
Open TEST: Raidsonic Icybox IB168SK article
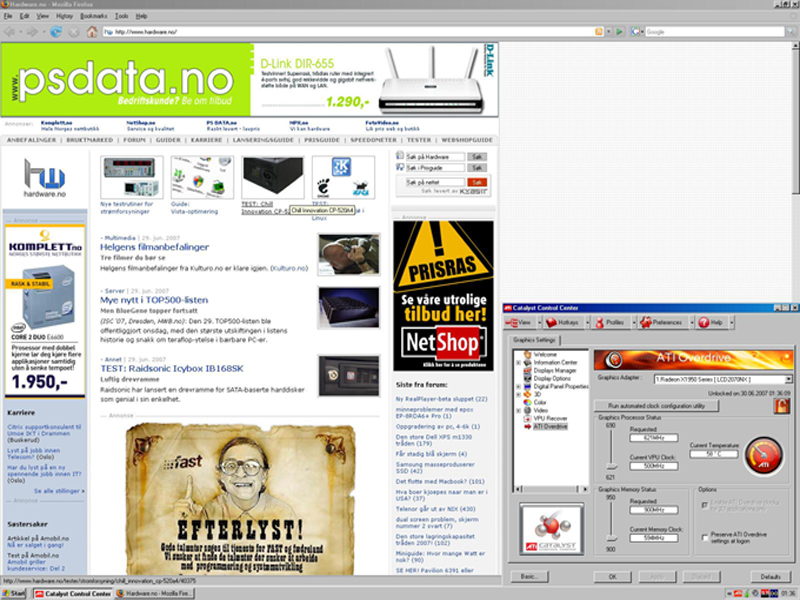click(171, 368)
